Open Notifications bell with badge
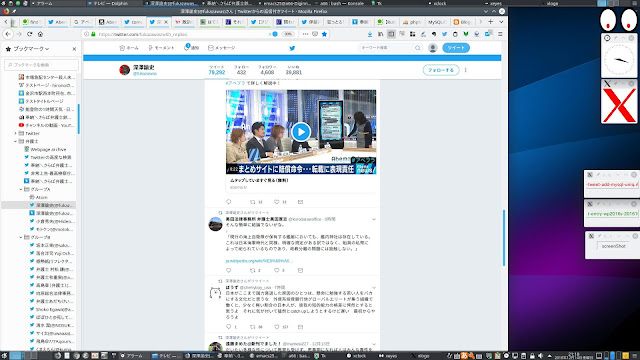 pyautogui.click(x=191, y=47)
